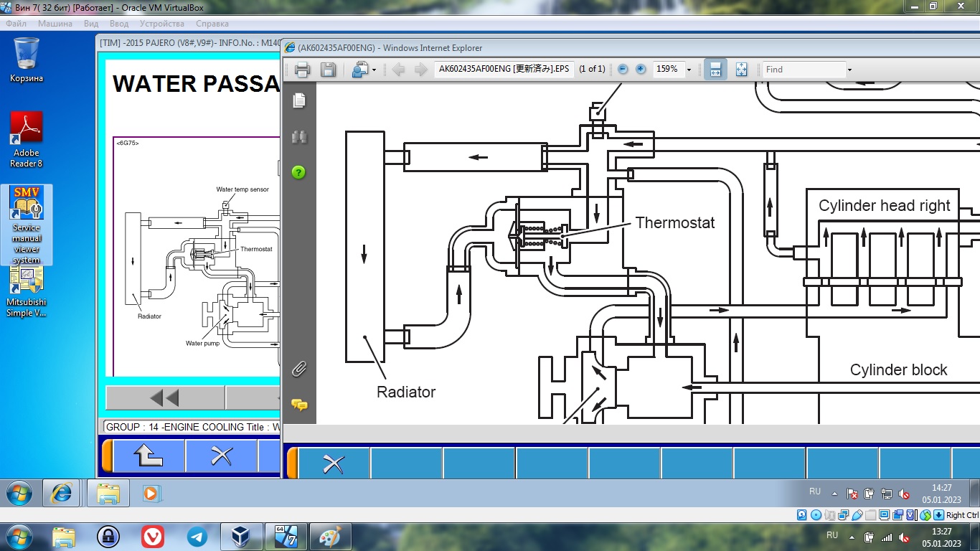The image size is (980, 551).
Task: Expand the 159% zoom level dropdown
Action: coord(689,70)
